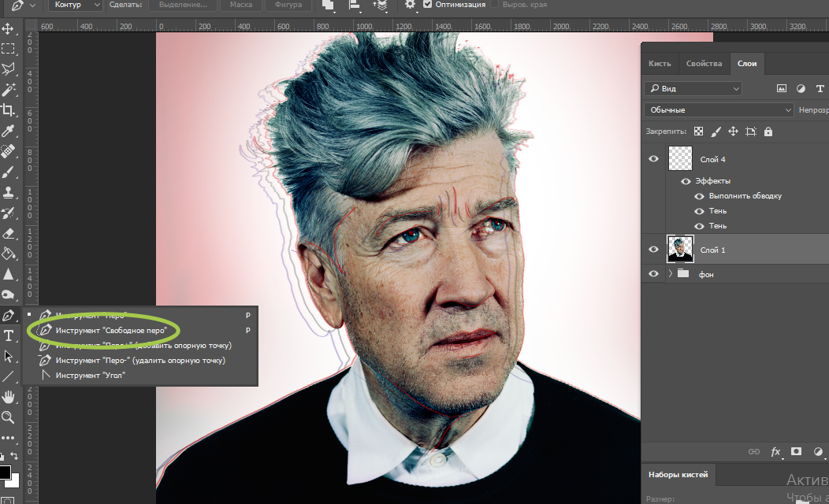Screen dimensions: 829x504
Task: Lock all with padlock icon
Action: click(x=768, y=132)
